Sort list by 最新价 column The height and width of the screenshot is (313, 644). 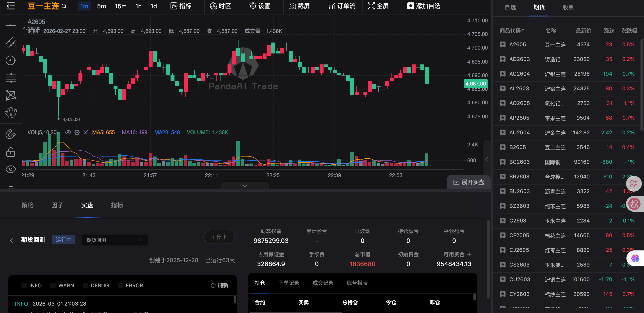[x=584, y=31]
